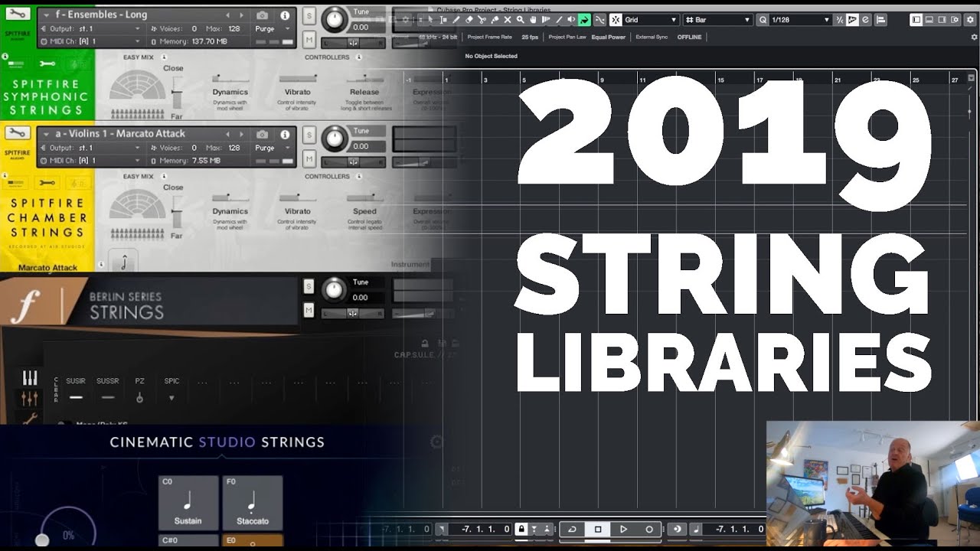
Task: Mute the Berlin Series Strings instrument
Action: pos(309,310)
